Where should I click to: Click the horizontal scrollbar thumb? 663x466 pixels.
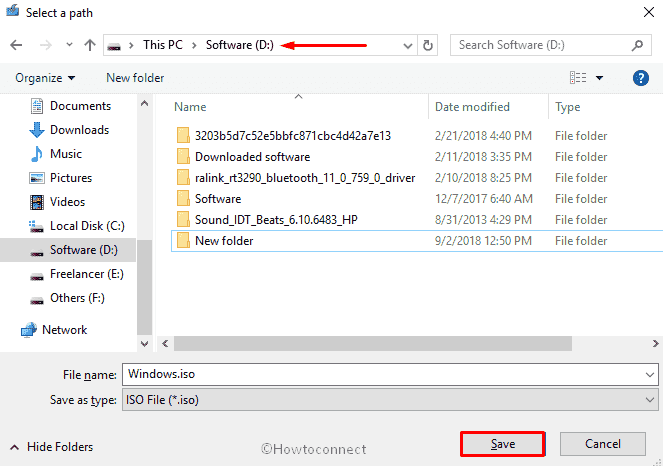click(x=373, y=343)
